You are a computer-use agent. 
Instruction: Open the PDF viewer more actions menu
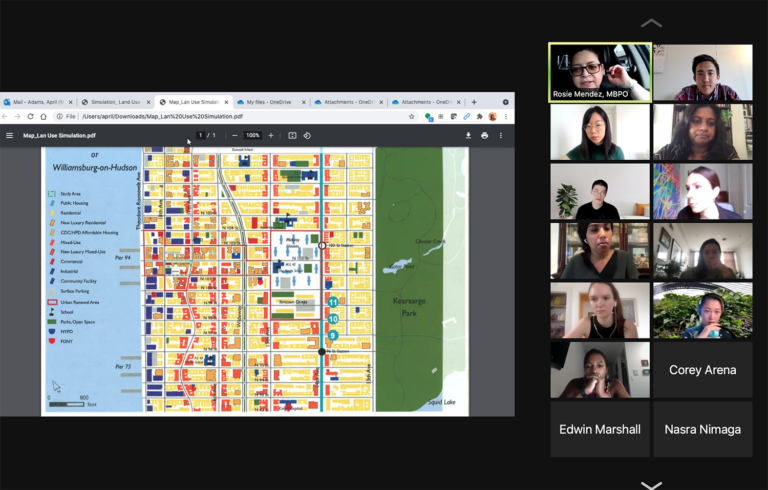pos(501,135)
